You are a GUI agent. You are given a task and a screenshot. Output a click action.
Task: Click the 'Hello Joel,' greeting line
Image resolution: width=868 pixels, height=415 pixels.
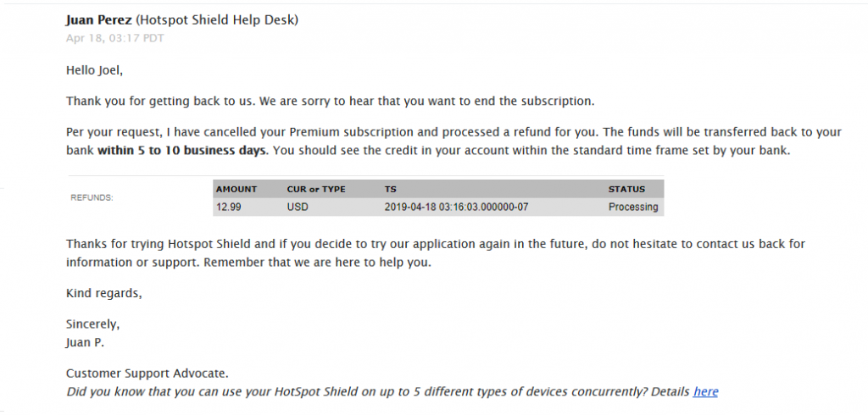coord(94,70)
